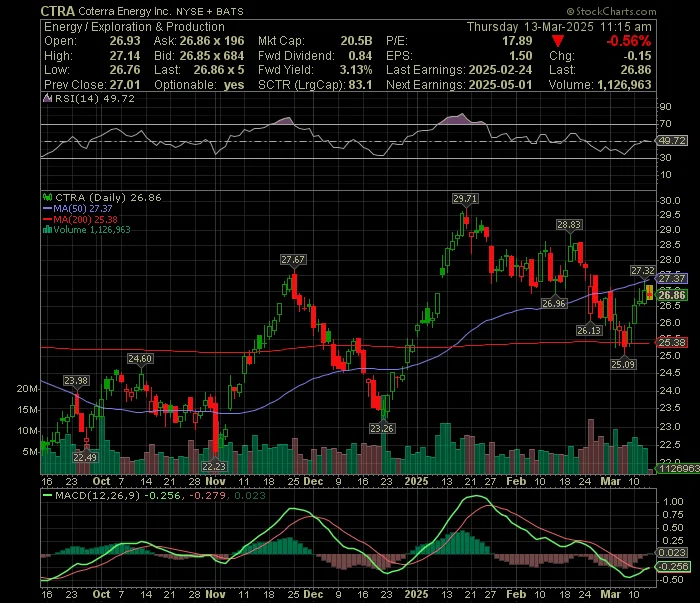Click the 23.26 December low annotation
Image resolution: width=700 pixels, height=603 pixels.
[x=382, y=428]
